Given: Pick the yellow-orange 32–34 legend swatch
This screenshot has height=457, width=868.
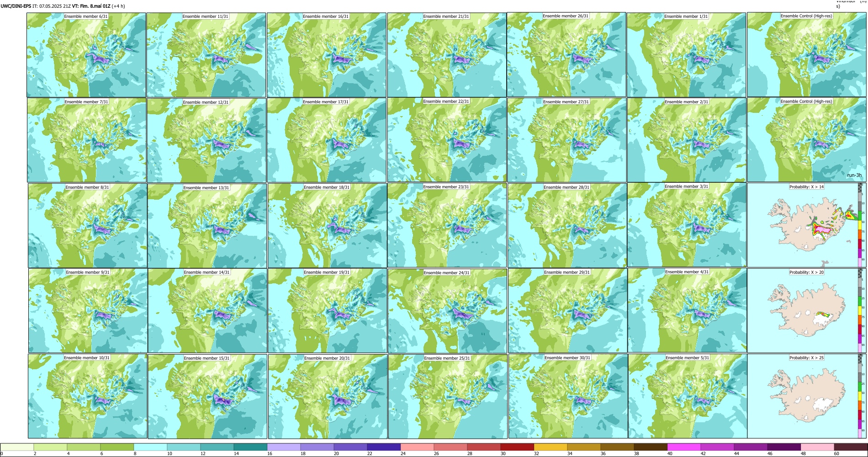Looking at the screenshot, I should point(550,447).
